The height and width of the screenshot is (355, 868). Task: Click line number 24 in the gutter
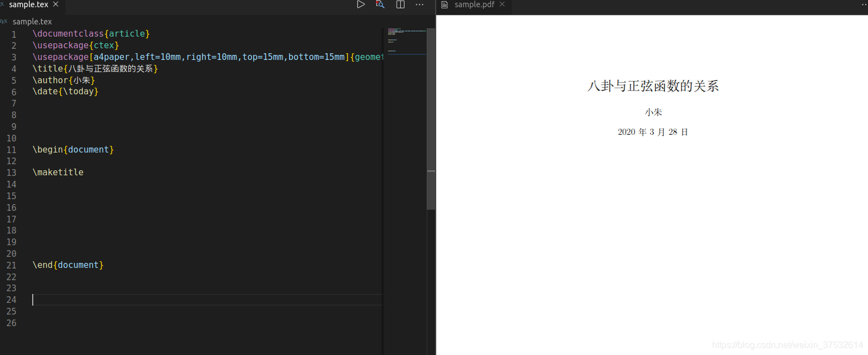11,300
